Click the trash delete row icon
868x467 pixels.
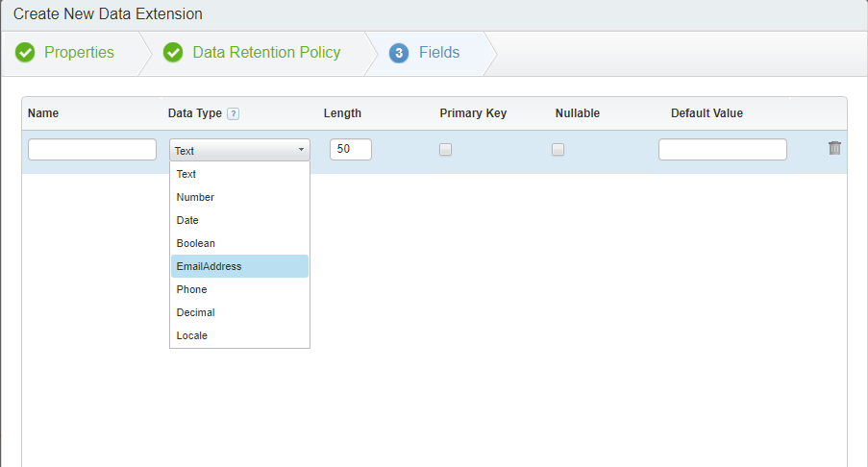tap(834, 148)
